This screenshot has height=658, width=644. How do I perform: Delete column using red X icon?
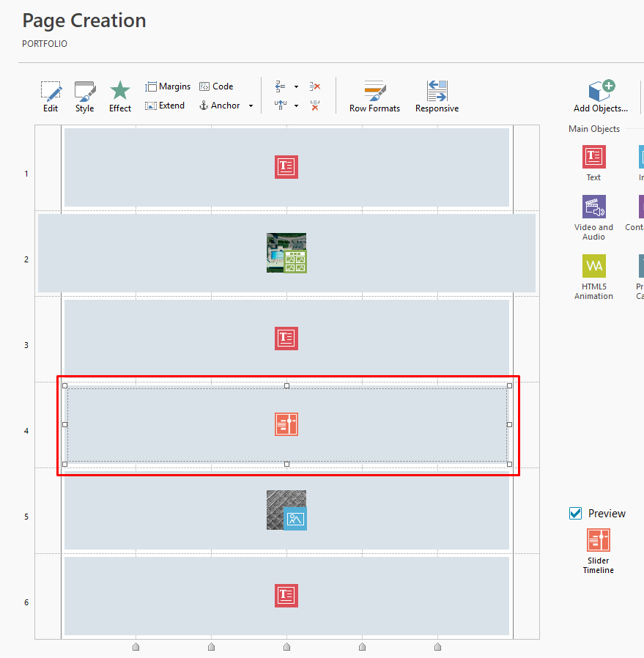point(315,86)
